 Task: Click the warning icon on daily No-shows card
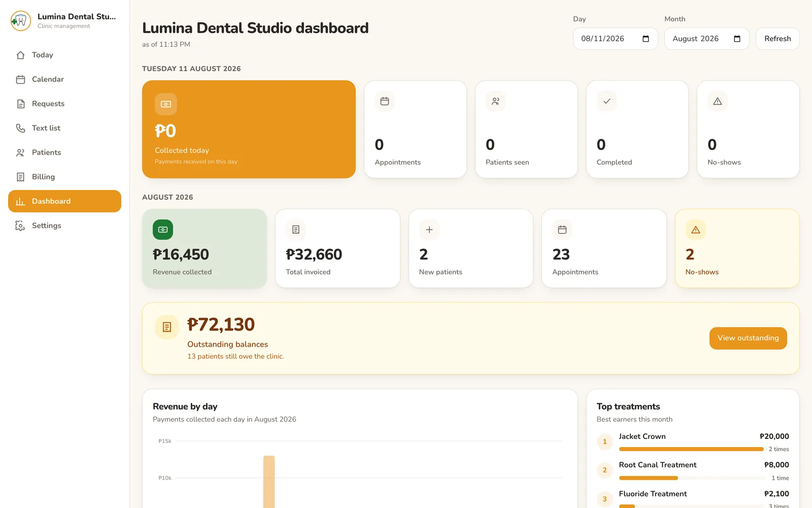pos(718,101)
